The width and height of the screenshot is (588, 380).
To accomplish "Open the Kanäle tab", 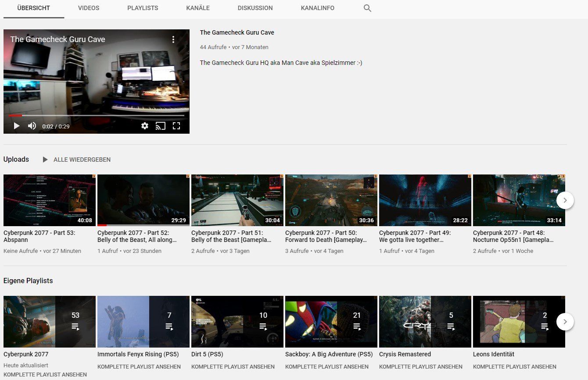I will [x=198, y=8].
